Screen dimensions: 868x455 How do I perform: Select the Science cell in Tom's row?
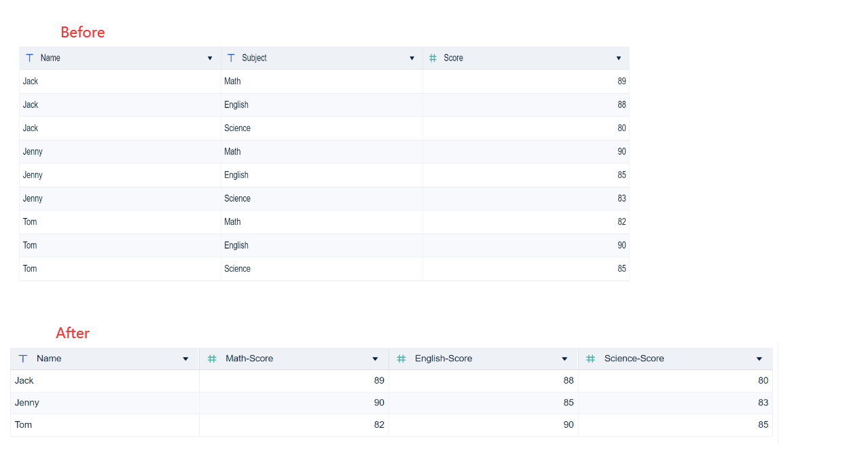(x=237, y=268)
